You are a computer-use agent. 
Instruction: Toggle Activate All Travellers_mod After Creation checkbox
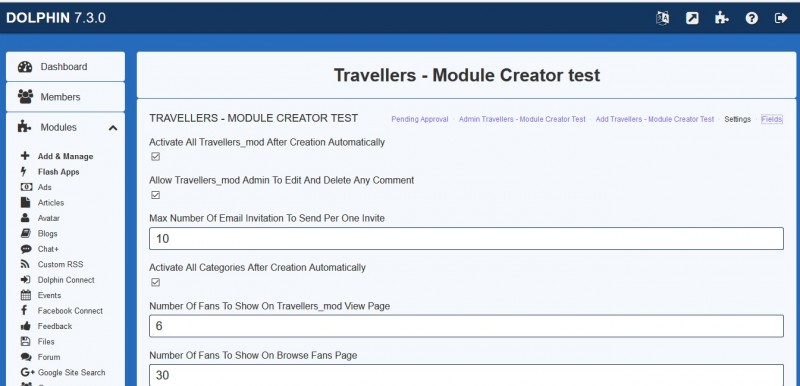click(x=156, y=157)
